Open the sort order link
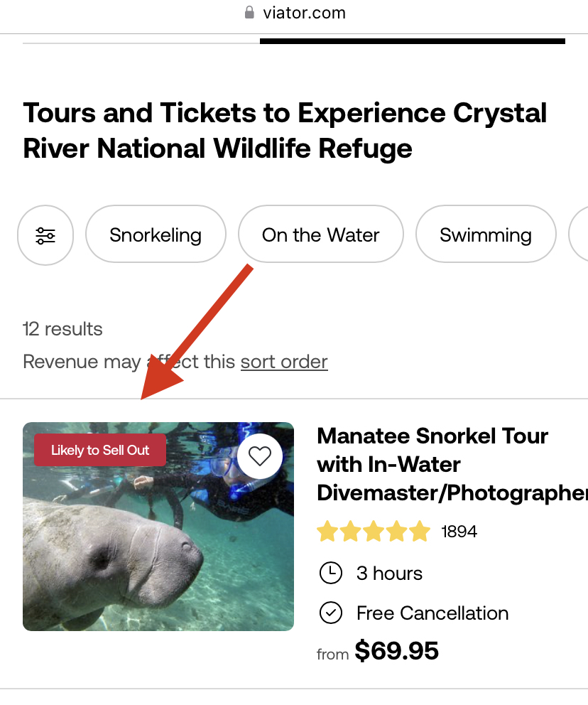This screenshot has height=705, width=588. pyautogui.click(x=284, y=362)
